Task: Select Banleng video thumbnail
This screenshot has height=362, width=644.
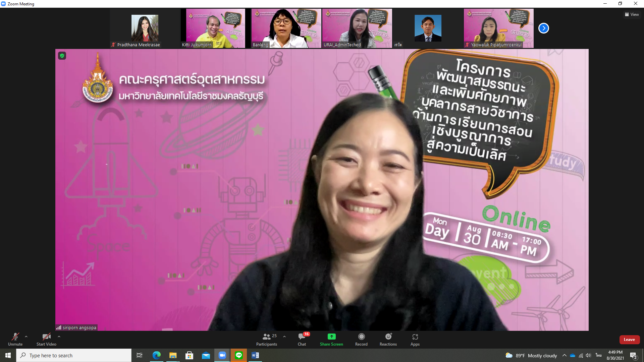Action: pyautogui.click(x=286, y=28)
